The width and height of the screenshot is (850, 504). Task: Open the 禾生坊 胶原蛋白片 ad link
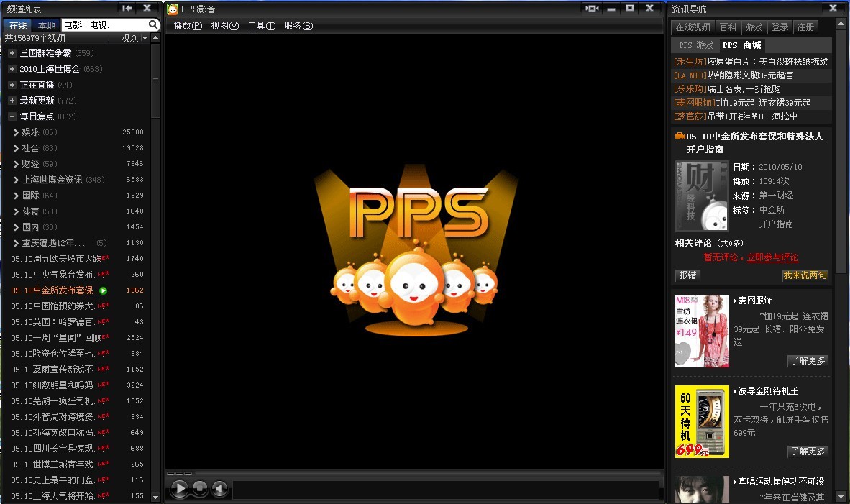pyautogui.click(x=751, y=62)
